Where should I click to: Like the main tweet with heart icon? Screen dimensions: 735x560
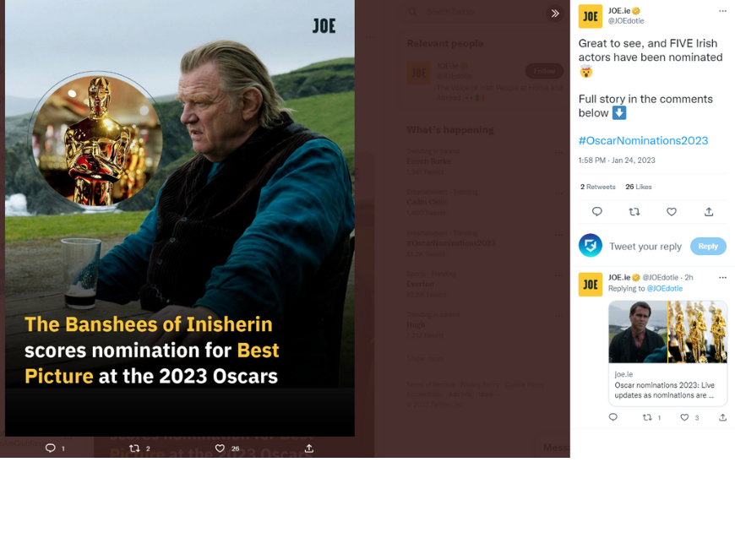point(672,212)
